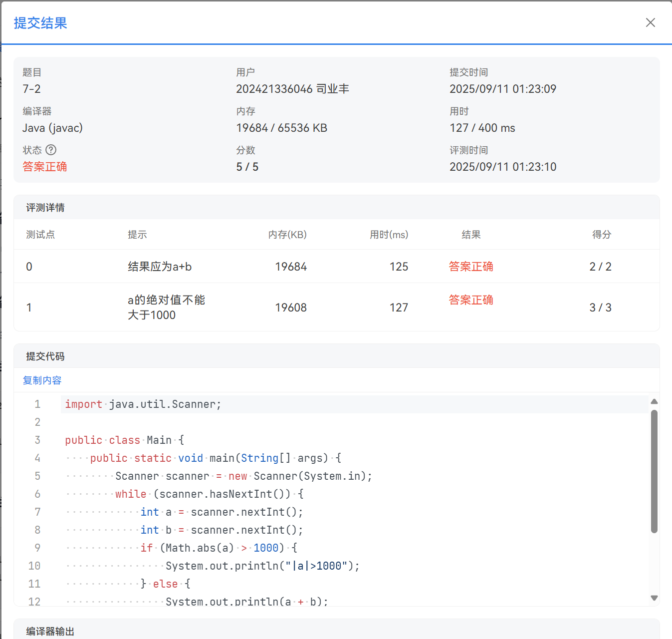Click the scrollbar down arrow in code area
Screen dimensions: 672x639
654,597
